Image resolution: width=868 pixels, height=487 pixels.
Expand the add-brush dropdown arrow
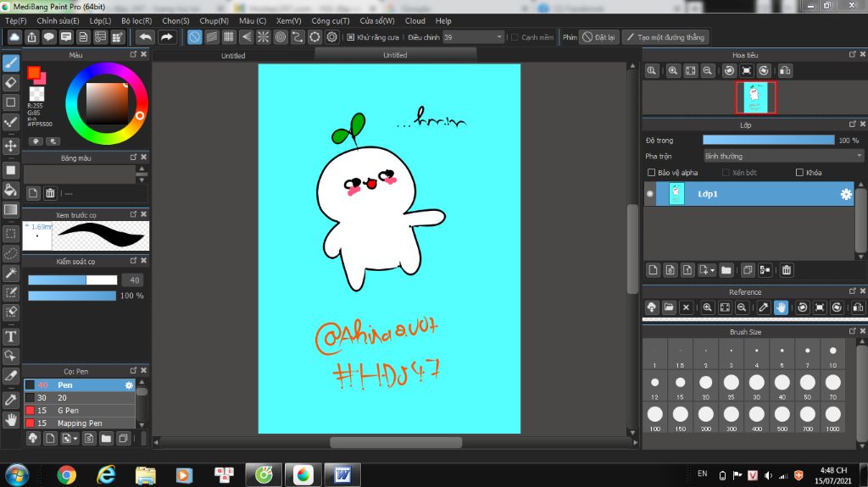point(75,439)
